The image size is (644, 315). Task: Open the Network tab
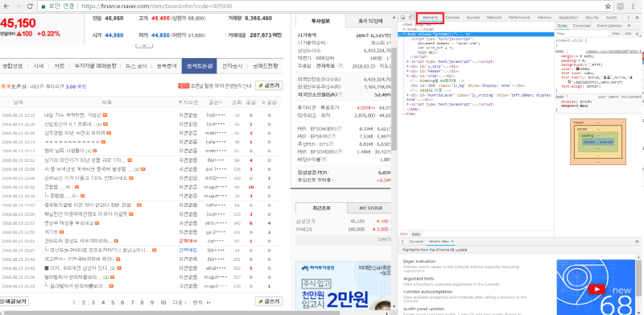tap(494, 18)
